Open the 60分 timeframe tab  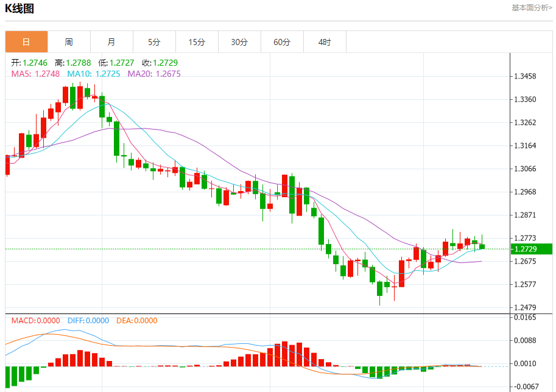pyautogui.click(x=282, y=42)
